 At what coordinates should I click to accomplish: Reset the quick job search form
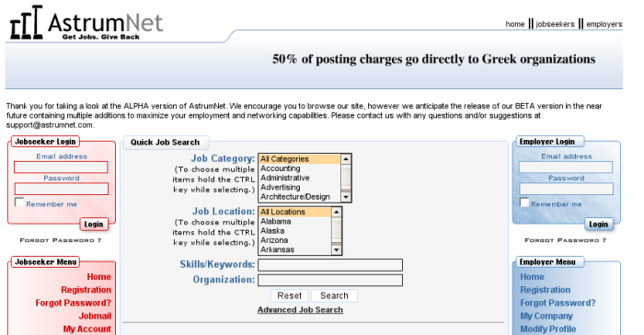pyautogui.click(x=289, y=295)
